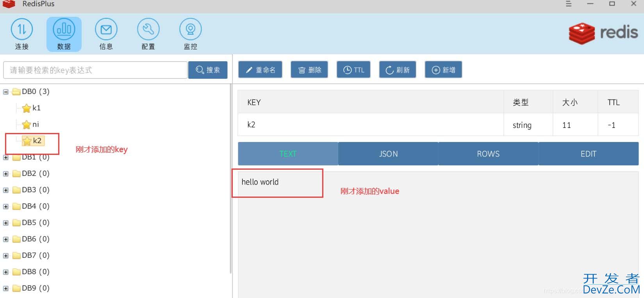The height and width of the screenshot is (298, 644).
Task: Click the TTL column header in table
Action: point(618,102)
